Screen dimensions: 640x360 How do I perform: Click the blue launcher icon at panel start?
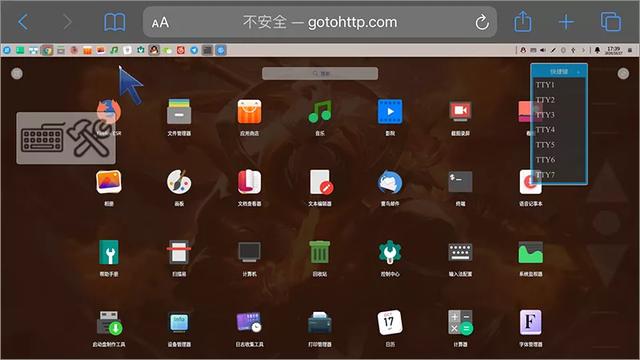click(x=7, y=50)
